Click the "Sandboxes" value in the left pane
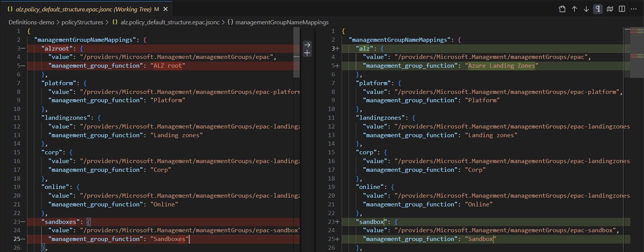Image resolution: width=644 pixels, height=252 pixels. pyautogui.click(x=169, y=239)
